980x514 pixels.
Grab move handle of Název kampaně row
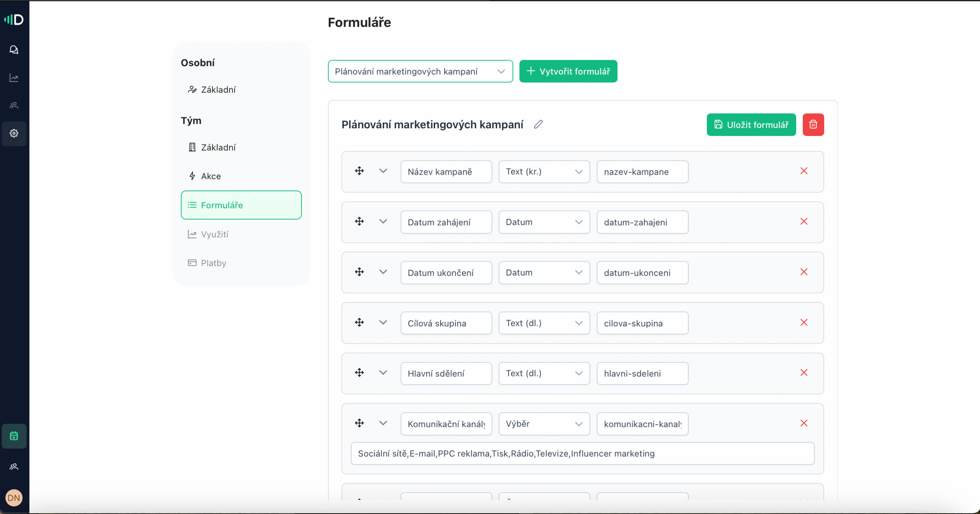(359, 171)
